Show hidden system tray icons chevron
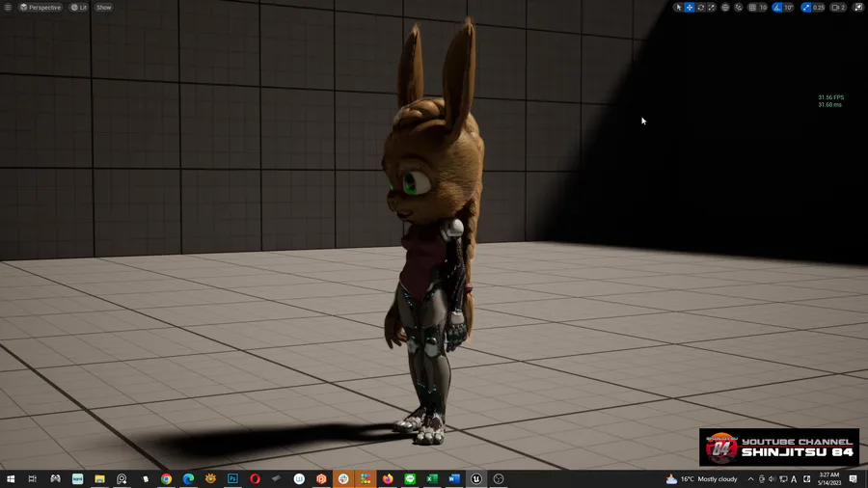The image size is (868, 488). point(750,479)
